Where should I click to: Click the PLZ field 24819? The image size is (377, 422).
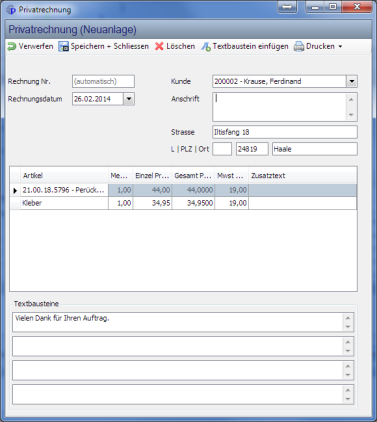pos(252,149)
